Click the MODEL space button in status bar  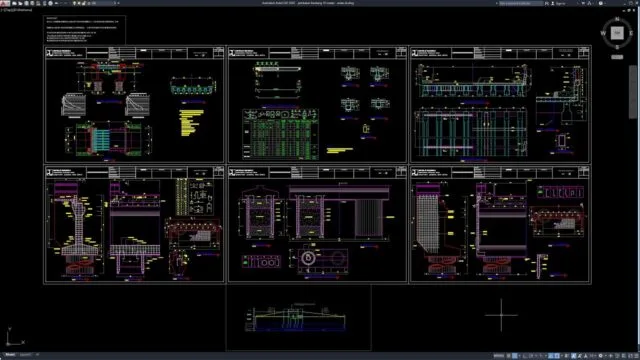pos(499,356)
